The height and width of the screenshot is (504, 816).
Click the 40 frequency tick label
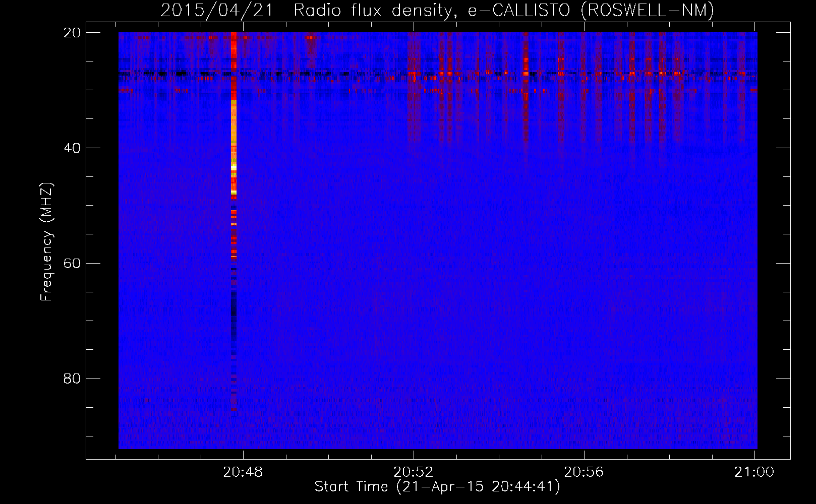[72, 148]
